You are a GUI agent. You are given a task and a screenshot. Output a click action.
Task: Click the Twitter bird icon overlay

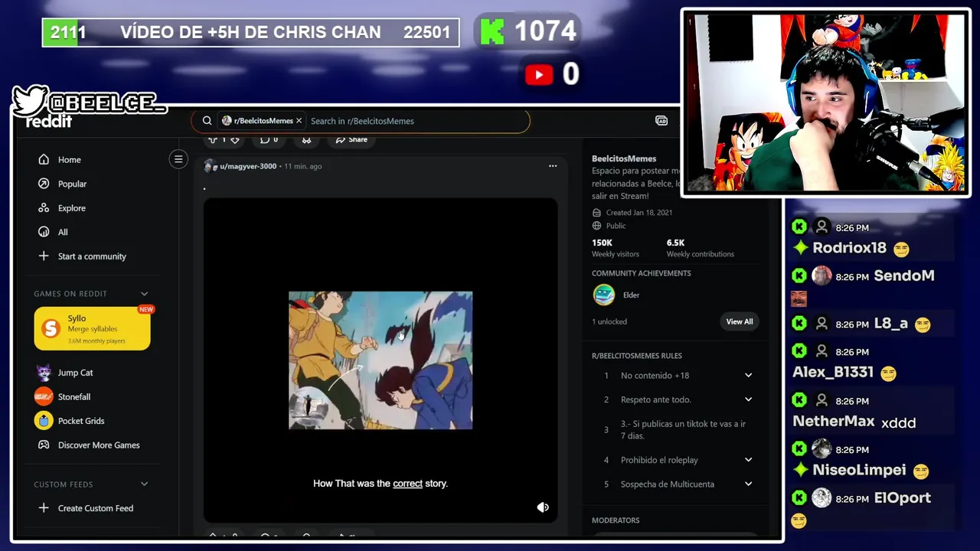(31, 101)
